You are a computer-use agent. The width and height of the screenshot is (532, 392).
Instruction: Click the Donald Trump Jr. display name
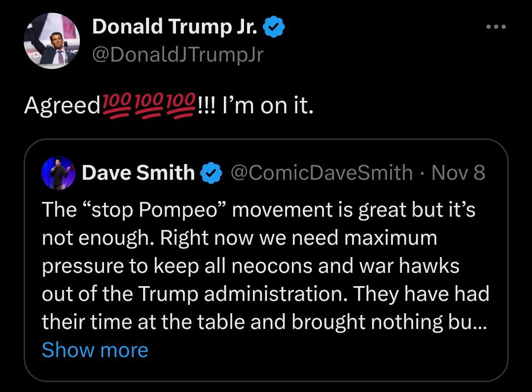[x=175, y=27]
